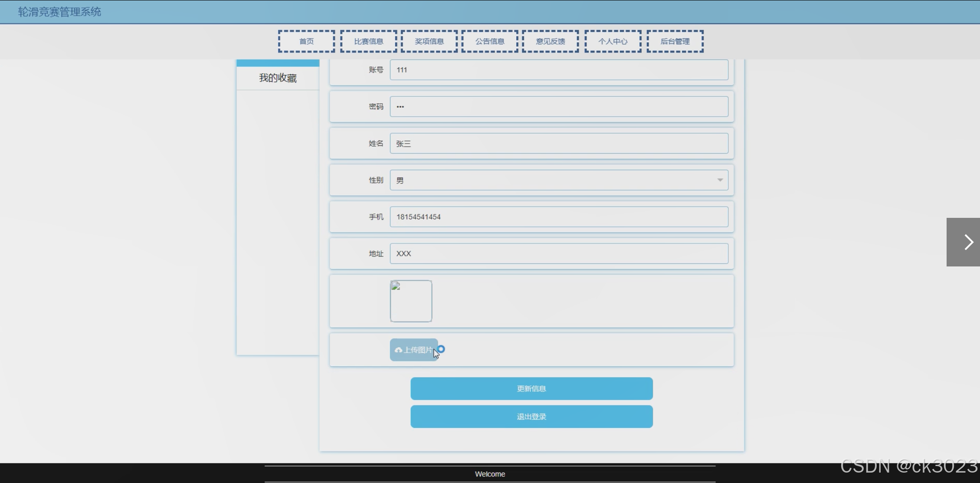The image size is (980, 483).
Task: Click the 账号 input field
Action: click(559, 70)
